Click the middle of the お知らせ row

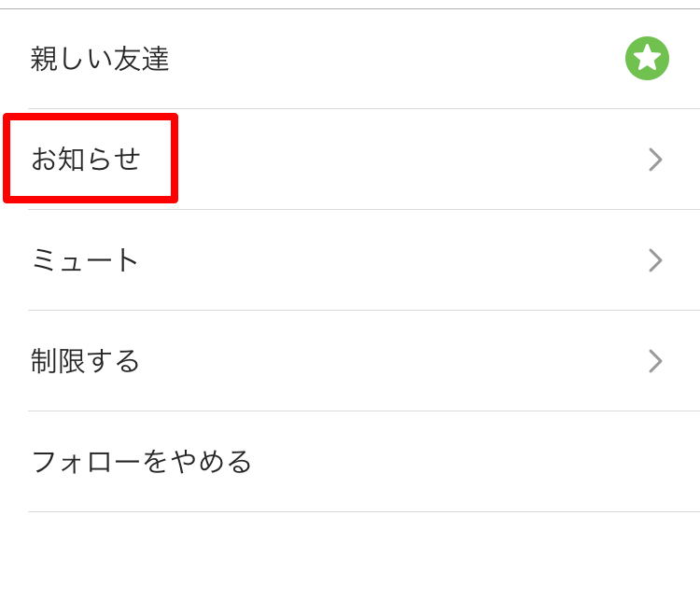pyautogui.click(x=350, y=160)
